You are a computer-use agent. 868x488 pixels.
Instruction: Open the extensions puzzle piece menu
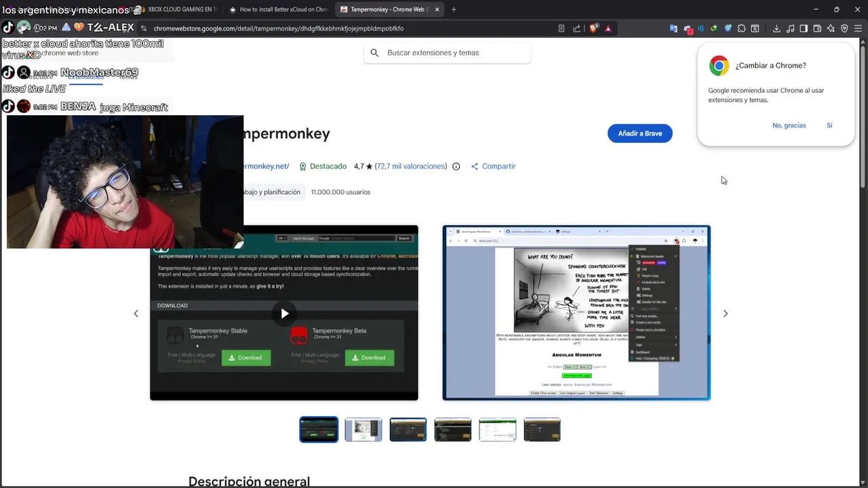(x=741, y=28)
